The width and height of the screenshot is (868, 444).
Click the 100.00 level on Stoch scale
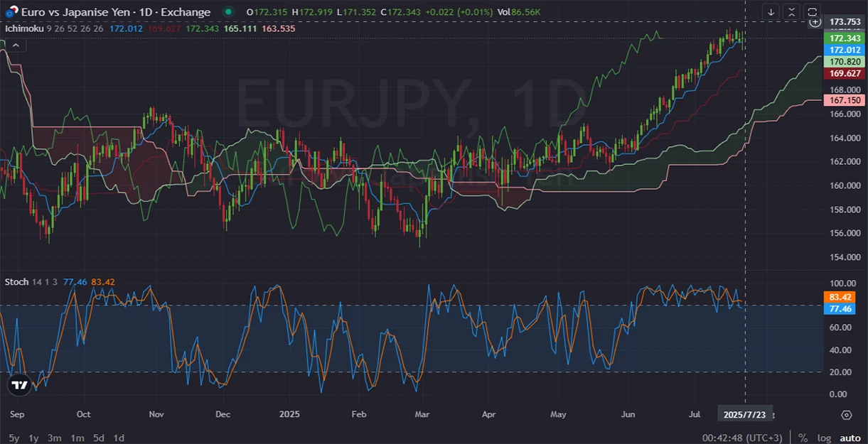(x=841, y=283)
